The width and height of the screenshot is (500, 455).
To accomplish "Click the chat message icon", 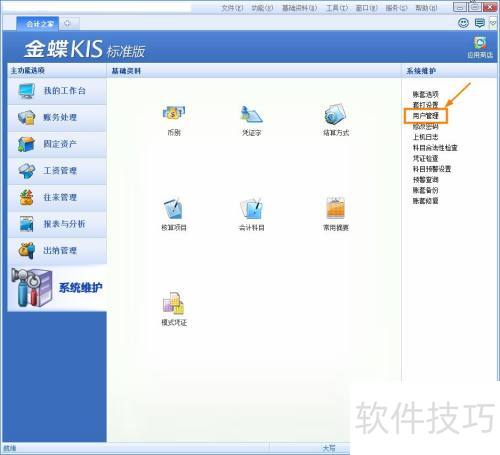I will click(480, 23).
